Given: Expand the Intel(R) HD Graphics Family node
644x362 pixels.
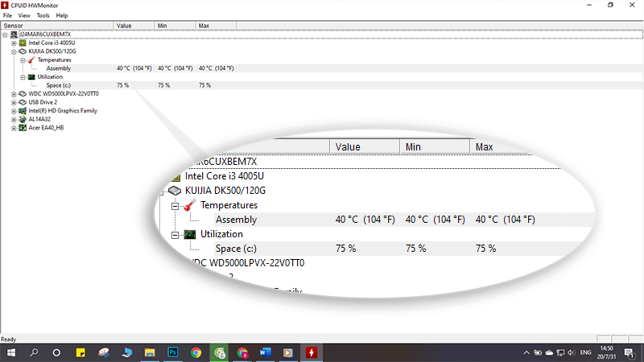Looking at the screenshot, I should [14, 111].
